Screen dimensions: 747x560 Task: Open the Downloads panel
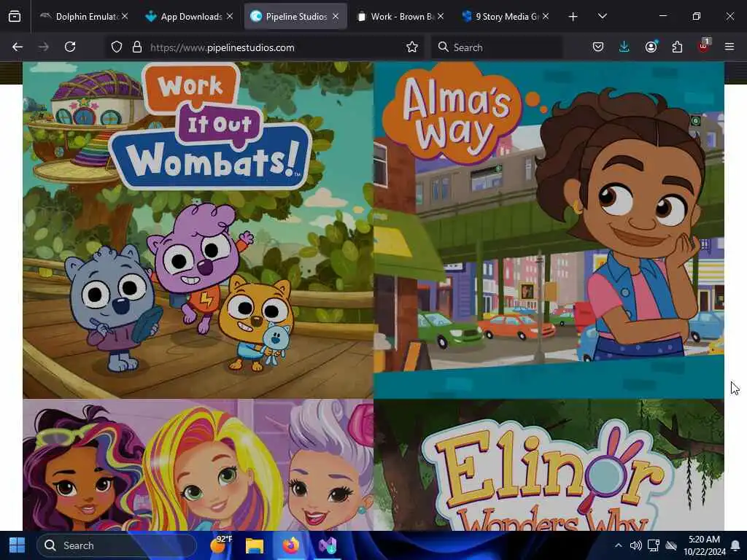click(624, 47)
